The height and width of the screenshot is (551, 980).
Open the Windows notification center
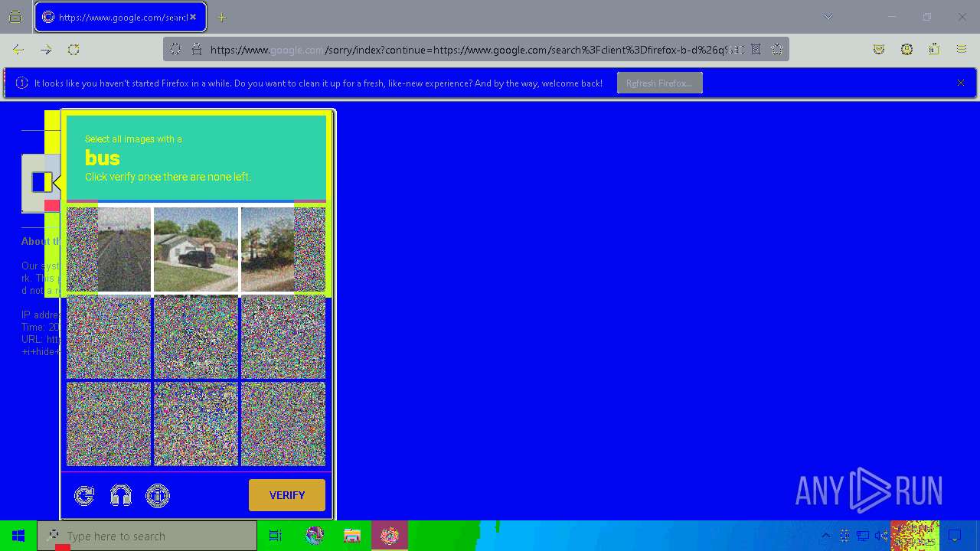pyautogui.click(x=955, y=536)
